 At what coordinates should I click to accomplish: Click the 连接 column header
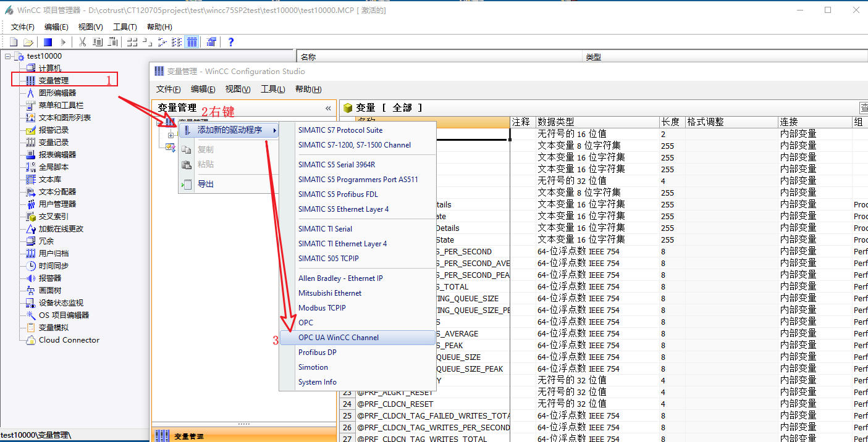coord(815,122)
